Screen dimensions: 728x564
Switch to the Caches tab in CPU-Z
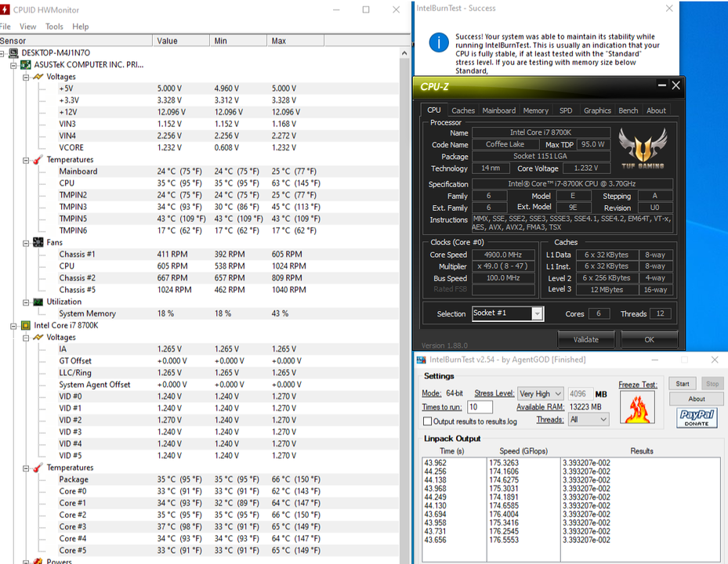tap(463, 110)
